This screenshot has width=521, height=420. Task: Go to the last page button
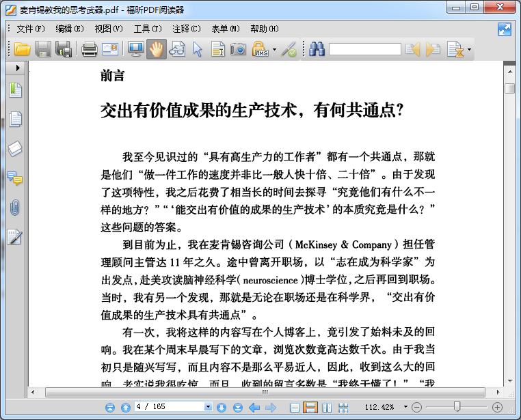click(238, 407)
